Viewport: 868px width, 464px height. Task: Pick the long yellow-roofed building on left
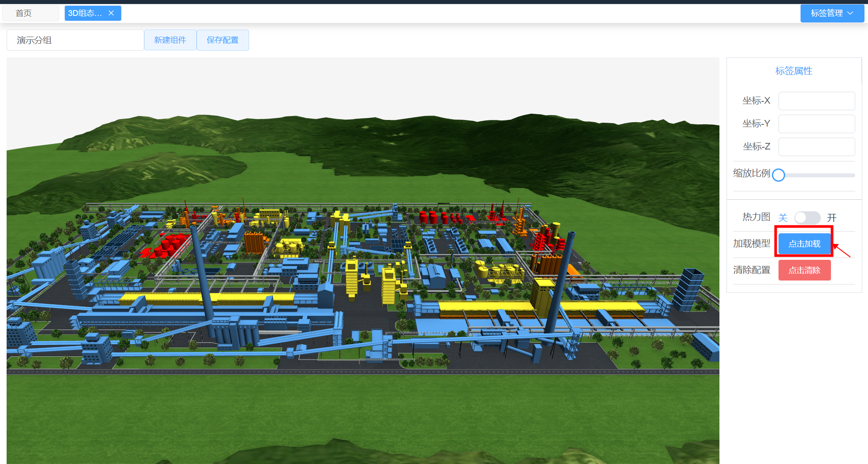(207, 299)
